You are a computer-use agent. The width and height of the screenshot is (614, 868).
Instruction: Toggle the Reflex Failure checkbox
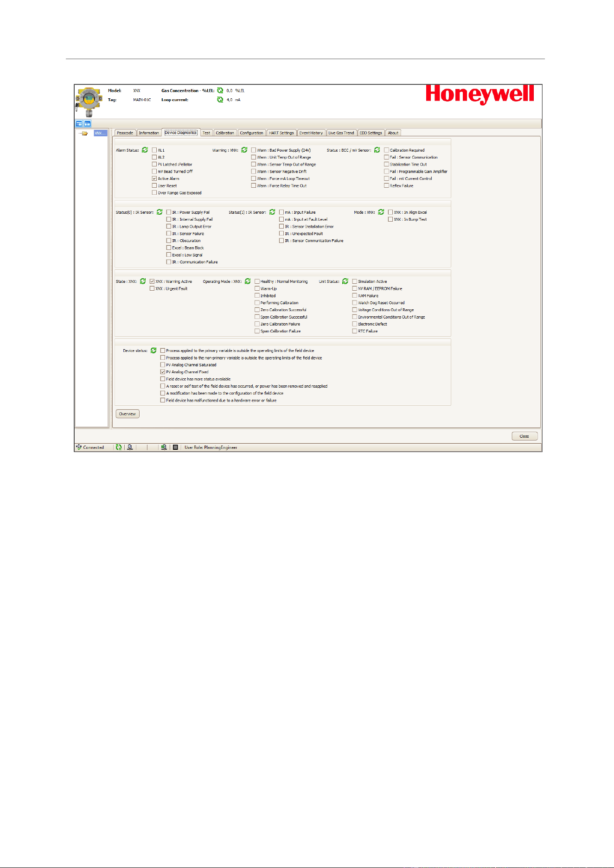(x=386, y=185)
